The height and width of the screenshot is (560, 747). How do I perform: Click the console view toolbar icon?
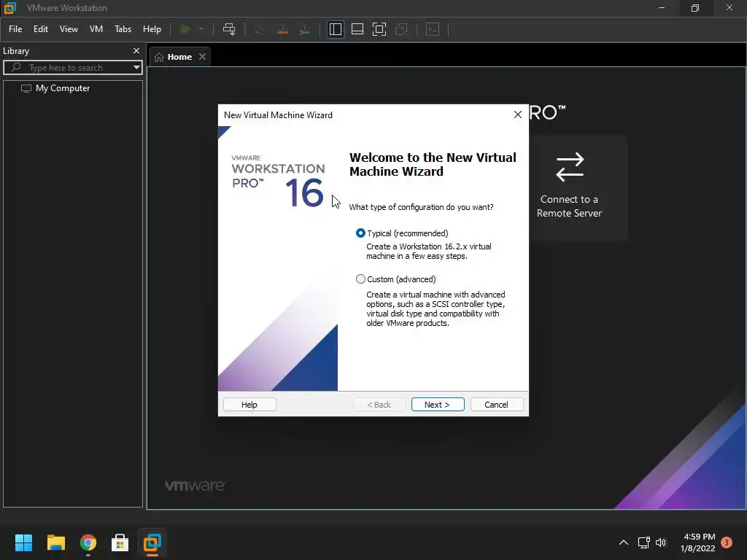point(433,29)
